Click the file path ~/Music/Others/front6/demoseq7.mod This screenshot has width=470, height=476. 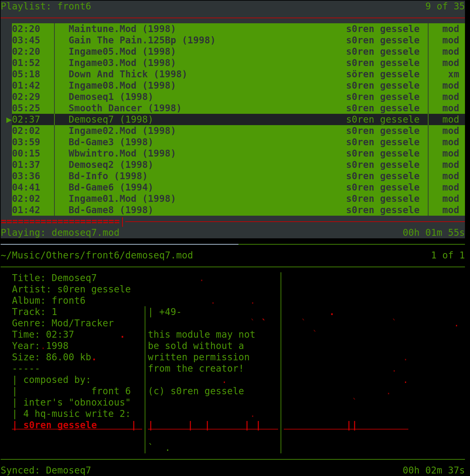pyautogui.click(x=97, y=255)
